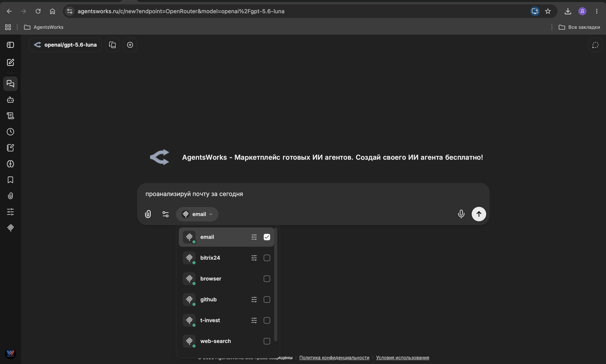This screenshot has height=364, width=606.
Task: Go back with the browser back arrow
Action: pos(9,11)
